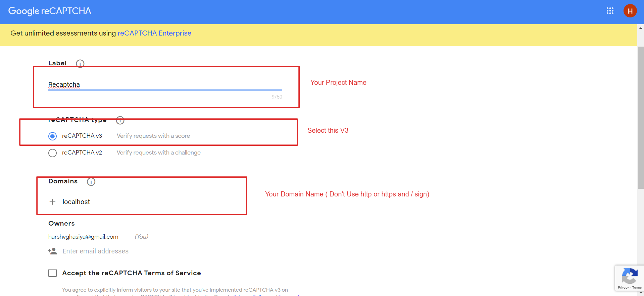Click the user account avatar H
The image size is (644, 296).
point(630,11)
